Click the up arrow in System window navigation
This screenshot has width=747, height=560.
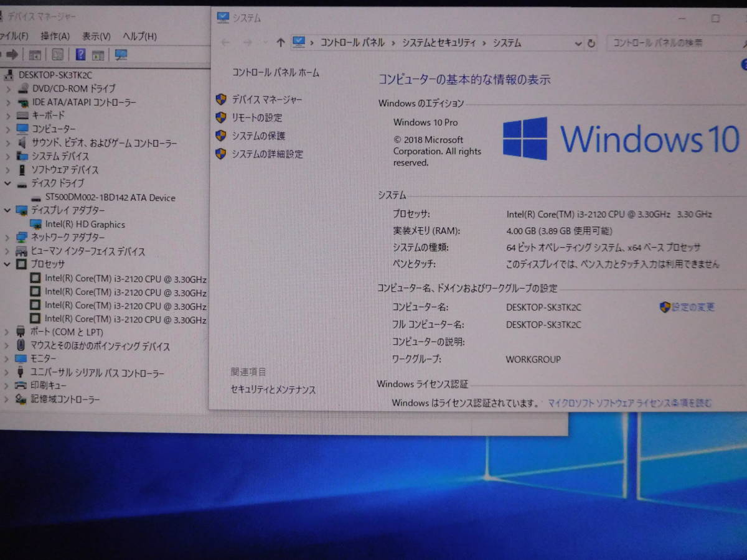pos(281,42)
